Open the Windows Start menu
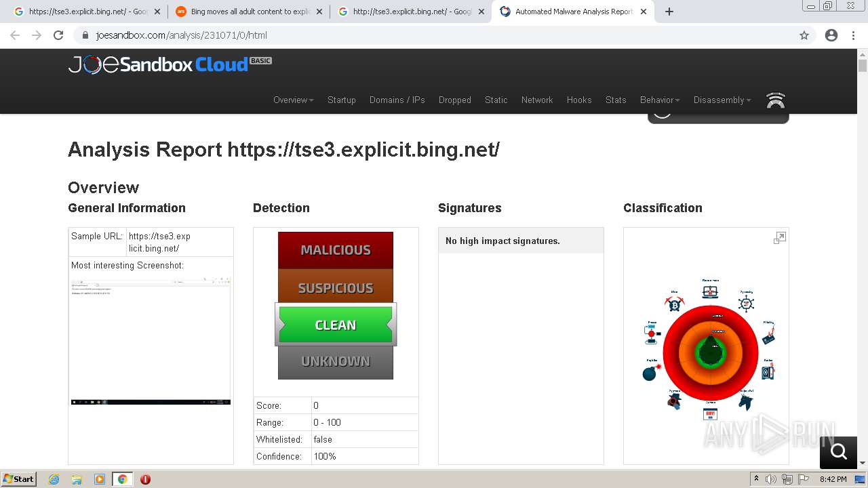The height and width of the screenshot is (488, 868). point(19,479)
